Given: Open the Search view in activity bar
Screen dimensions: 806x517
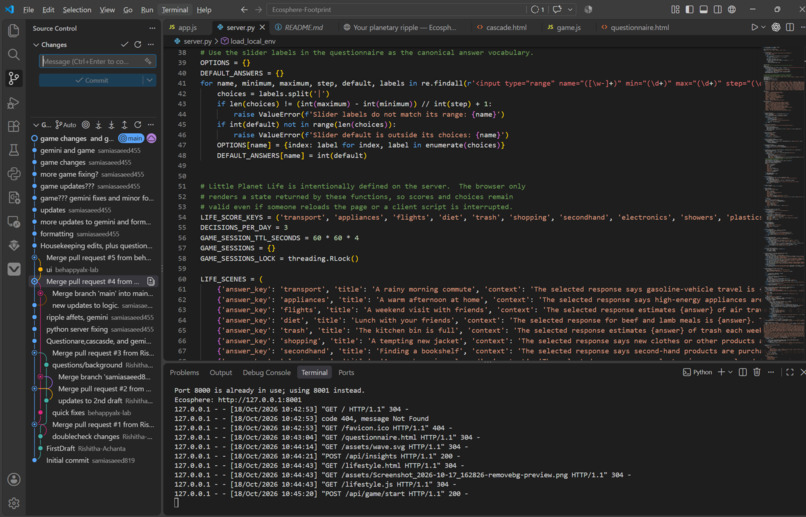Looking at the screenshot, I should 14,54.
